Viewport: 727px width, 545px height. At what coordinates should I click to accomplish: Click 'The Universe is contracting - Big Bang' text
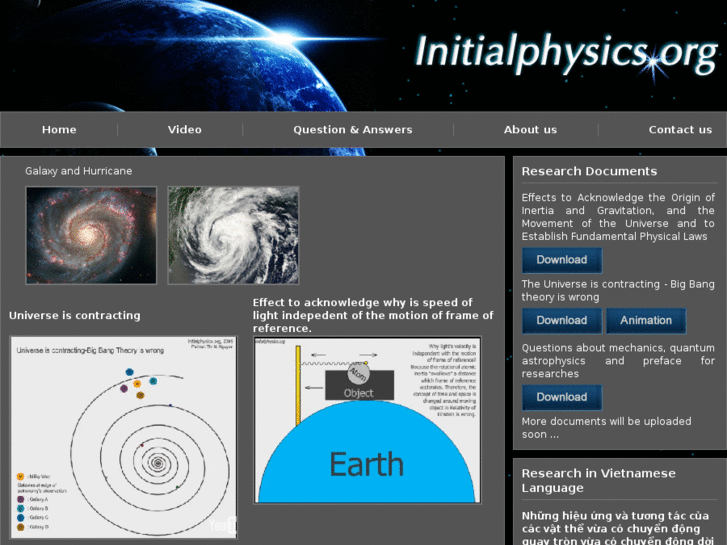pos(618,290)
